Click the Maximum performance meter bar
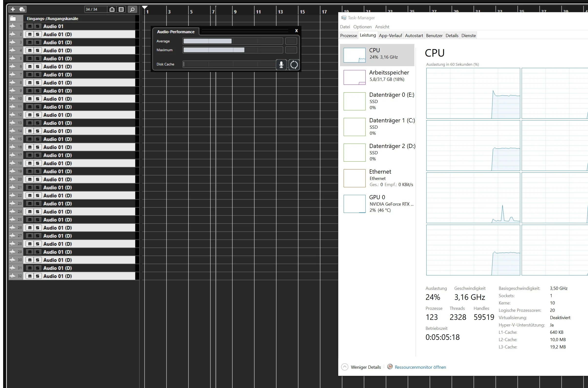588x388 pixels. click(233, 50)
